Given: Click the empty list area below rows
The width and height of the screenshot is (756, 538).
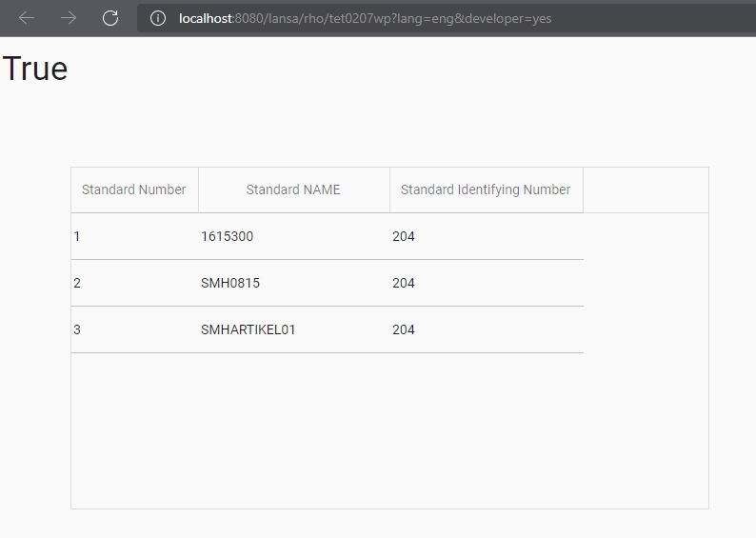Looking at the screenshot, I should coord(389,430).
